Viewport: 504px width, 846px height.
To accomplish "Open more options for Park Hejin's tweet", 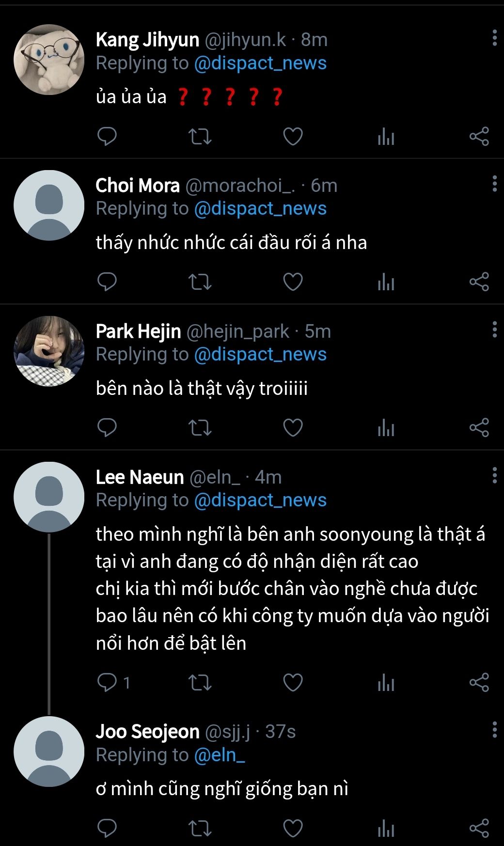I will [x=494, y=329].
